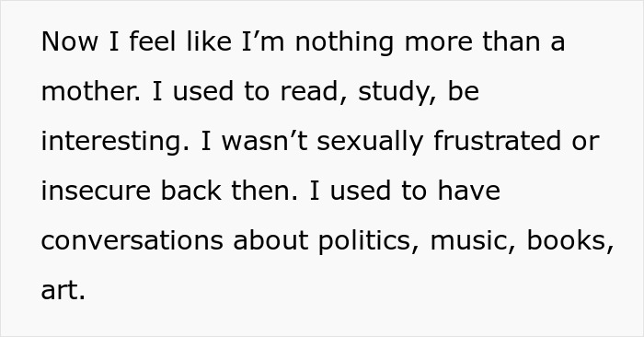
Task: Click the word "music" in the paragraph
Action: pyautogui.click(x=467, y=240)
